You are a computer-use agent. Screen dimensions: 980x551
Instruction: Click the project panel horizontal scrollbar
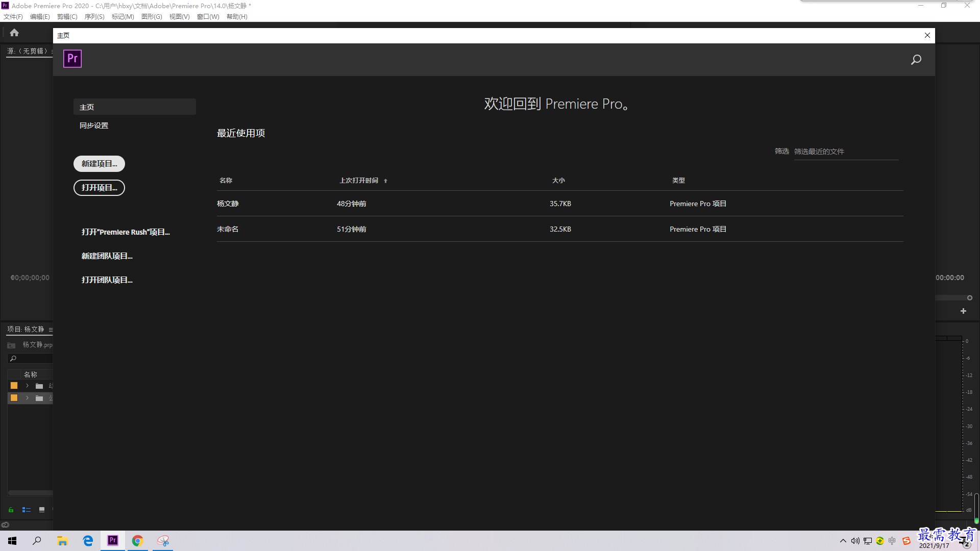[x=30, y=493]
